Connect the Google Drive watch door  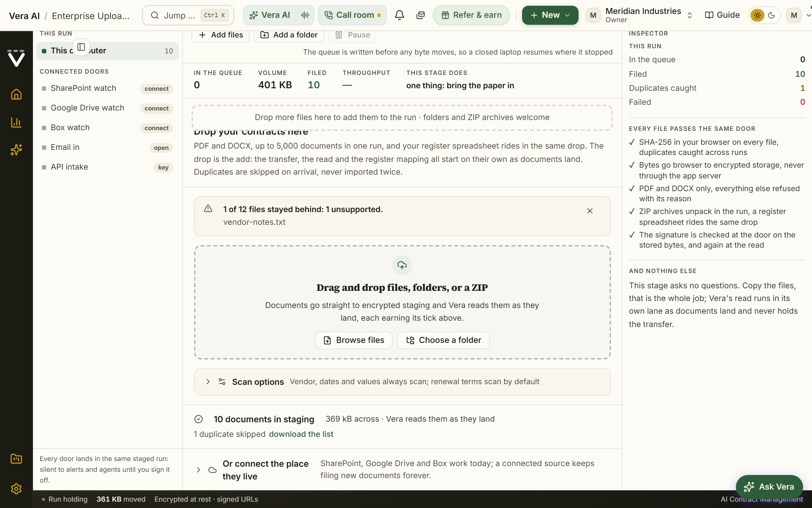click(x=156, y=109)
